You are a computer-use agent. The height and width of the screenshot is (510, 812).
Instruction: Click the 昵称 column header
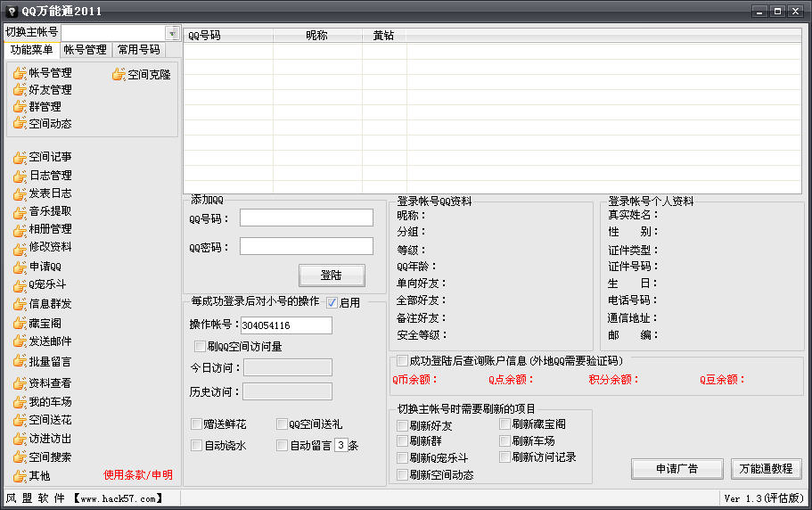[x=317, y=35]
